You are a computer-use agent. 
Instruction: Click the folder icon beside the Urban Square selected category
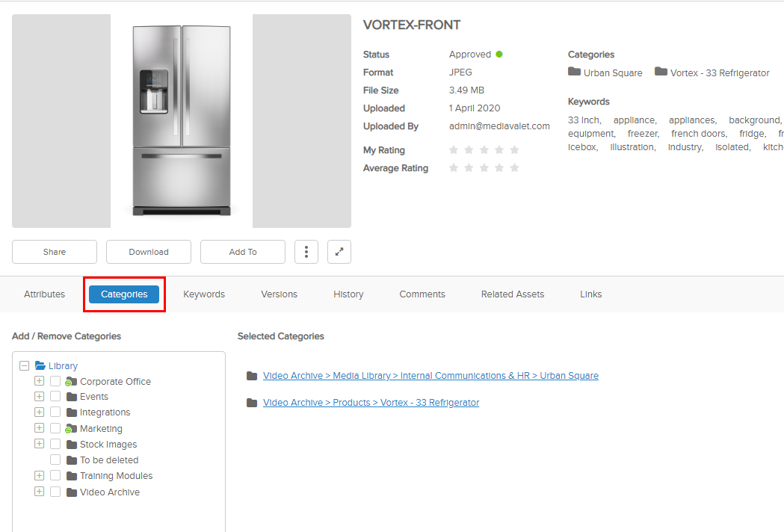point(252,376)
